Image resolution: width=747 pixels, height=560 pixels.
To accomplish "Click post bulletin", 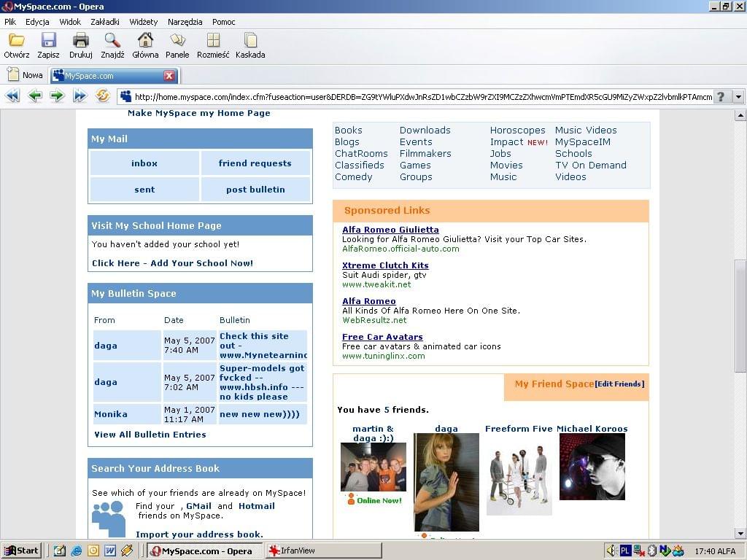I will pyautogui.click(x=255, y=190).
